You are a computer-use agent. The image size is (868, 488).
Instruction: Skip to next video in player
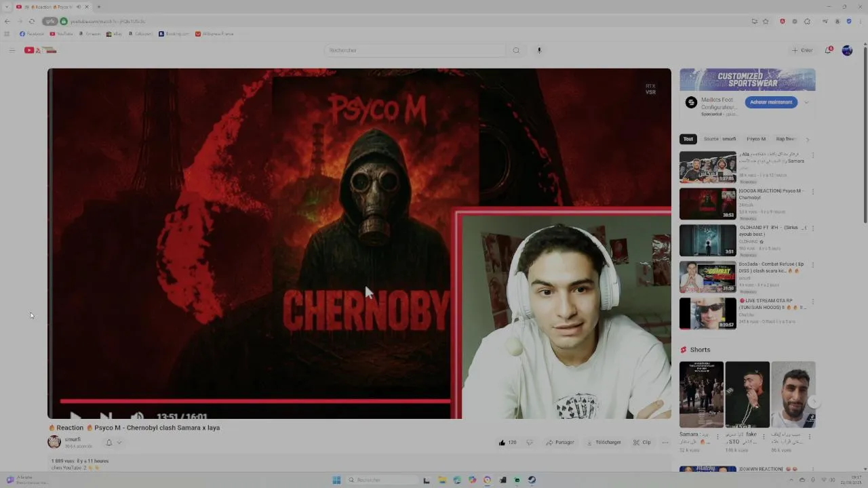point(105,415)
